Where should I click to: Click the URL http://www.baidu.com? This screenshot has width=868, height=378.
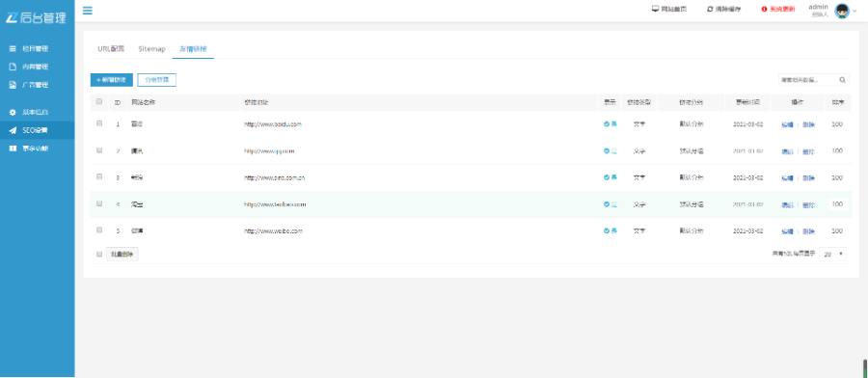[273, 124]
